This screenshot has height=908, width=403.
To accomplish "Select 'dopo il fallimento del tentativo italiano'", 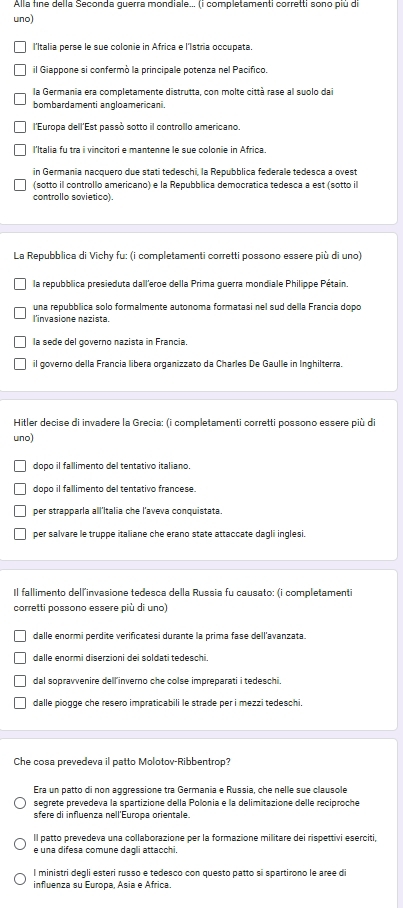I will [20, 466].
